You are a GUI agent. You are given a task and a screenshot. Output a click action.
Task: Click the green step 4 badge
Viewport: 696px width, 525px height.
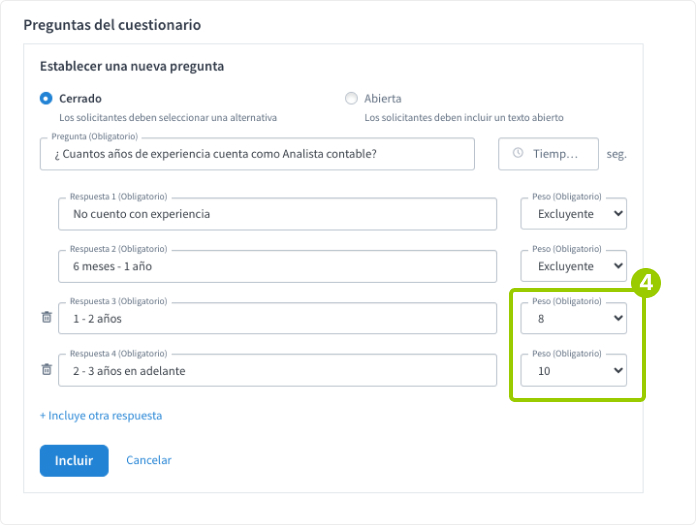click(x=645, y=283)
